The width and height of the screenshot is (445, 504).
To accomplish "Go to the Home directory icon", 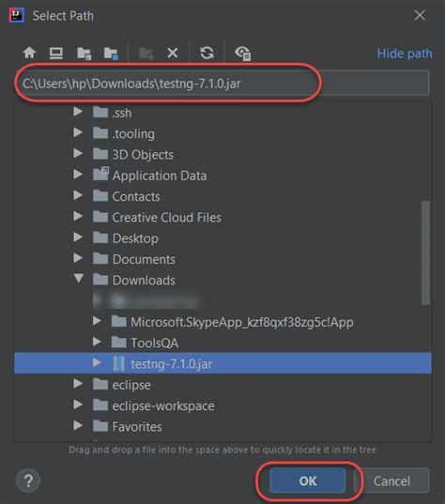I will [29, 53].
